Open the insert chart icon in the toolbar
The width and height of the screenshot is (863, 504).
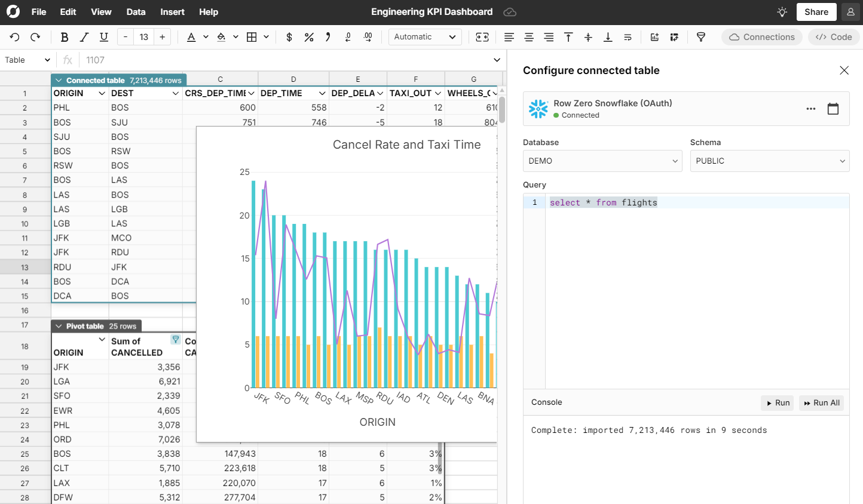654,37
